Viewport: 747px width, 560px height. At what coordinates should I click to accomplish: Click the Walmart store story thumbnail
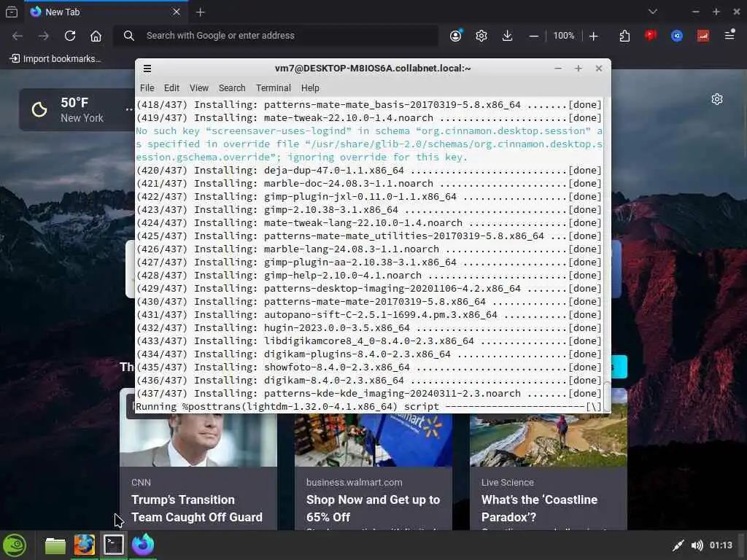(x=373, y=440)
